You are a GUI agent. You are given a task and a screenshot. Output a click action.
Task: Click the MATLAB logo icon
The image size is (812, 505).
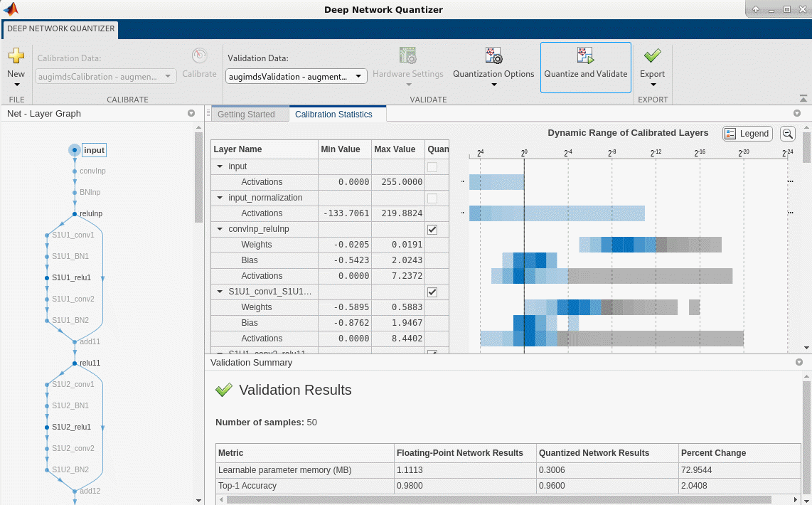coord(11,9)
